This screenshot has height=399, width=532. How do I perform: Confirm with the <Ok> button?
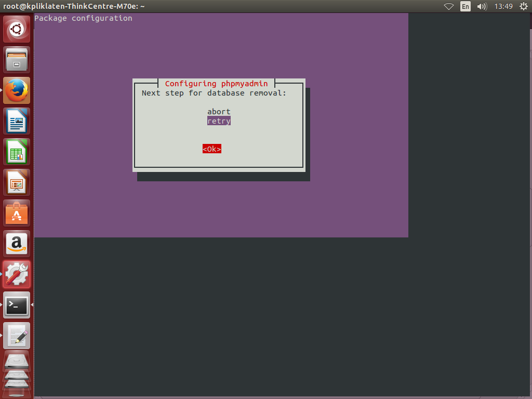click(x=212, y=149)
